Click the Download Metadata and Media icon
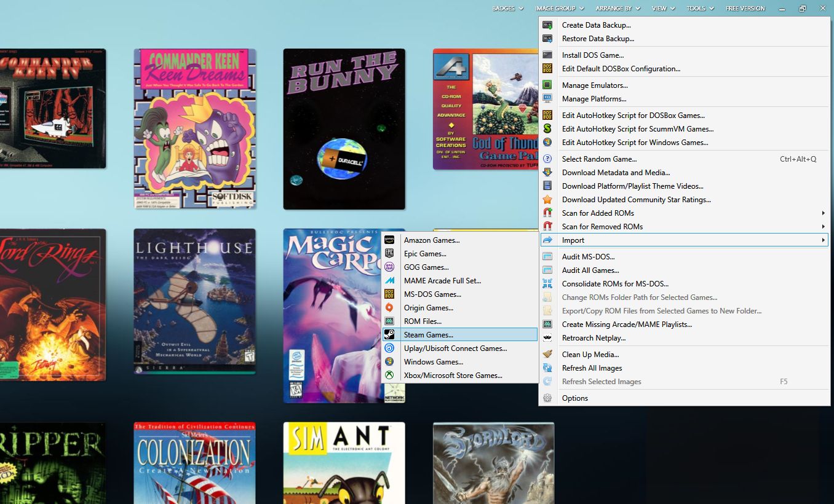 (547, 173)
